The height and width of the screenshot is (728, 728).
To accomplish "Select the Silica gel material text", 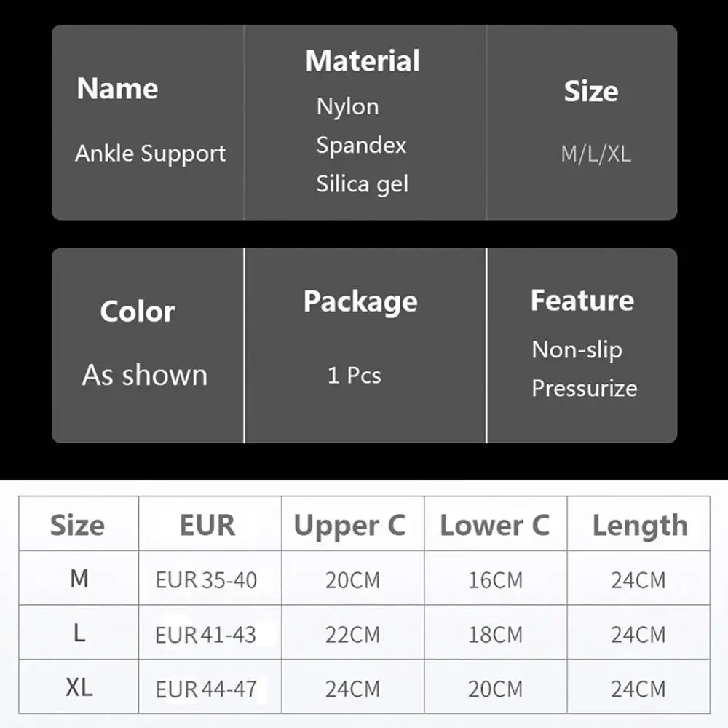I will pyautogui.click(x=362, y=184).
